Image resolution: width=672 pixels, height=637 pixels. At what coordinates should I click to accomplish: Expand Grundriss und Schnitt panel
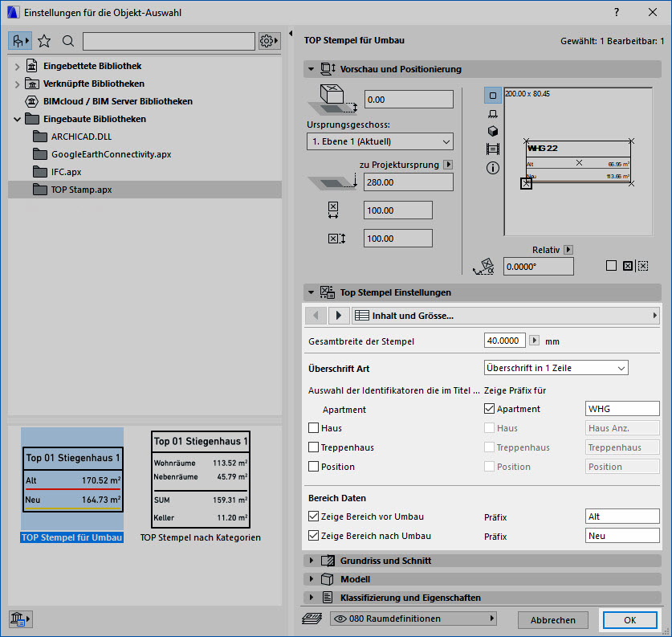(x=312, y=560)
